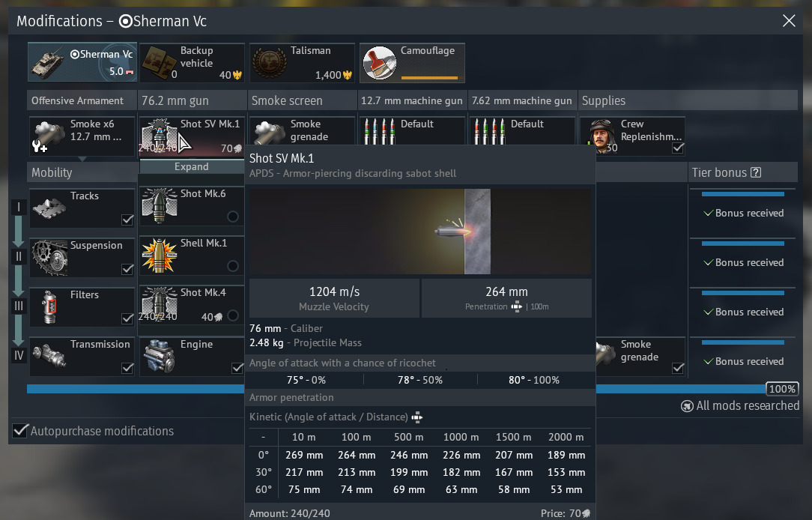Select Shot Mk.6 radio button
812x520 pixels.
233,217
